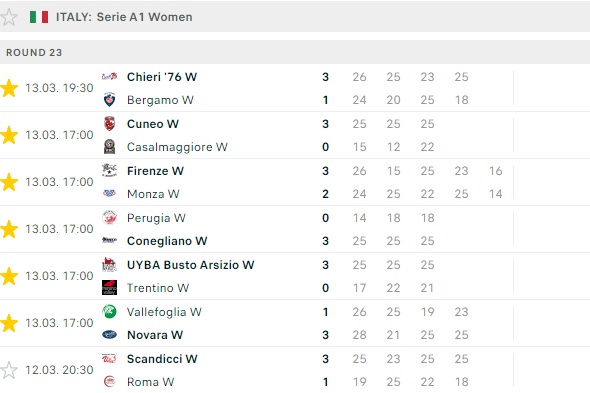Remove the star from Firenze vs Monza match
Screen dimensions: 590x393
[9, 182]
